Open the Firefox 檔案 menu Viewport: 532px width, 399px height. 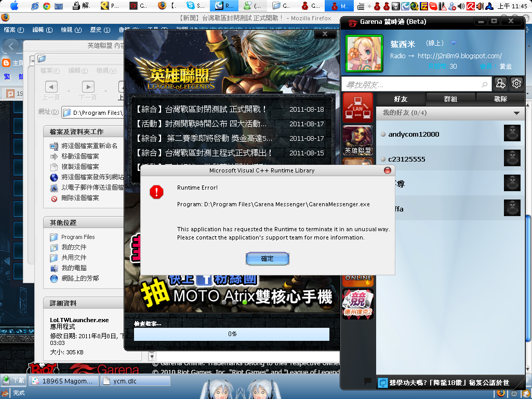point(14,30)
